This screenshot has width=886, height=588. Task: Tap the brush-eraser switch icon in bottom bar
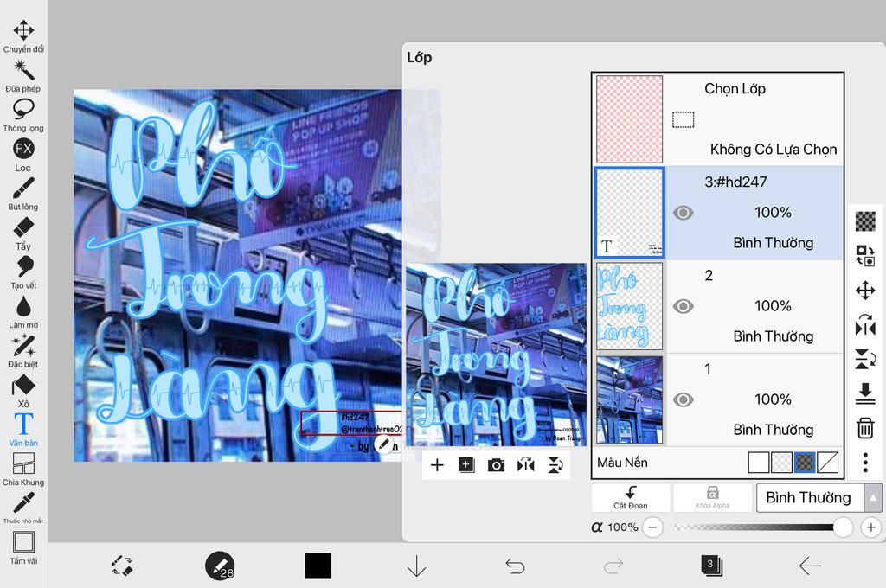pos(122,566)
